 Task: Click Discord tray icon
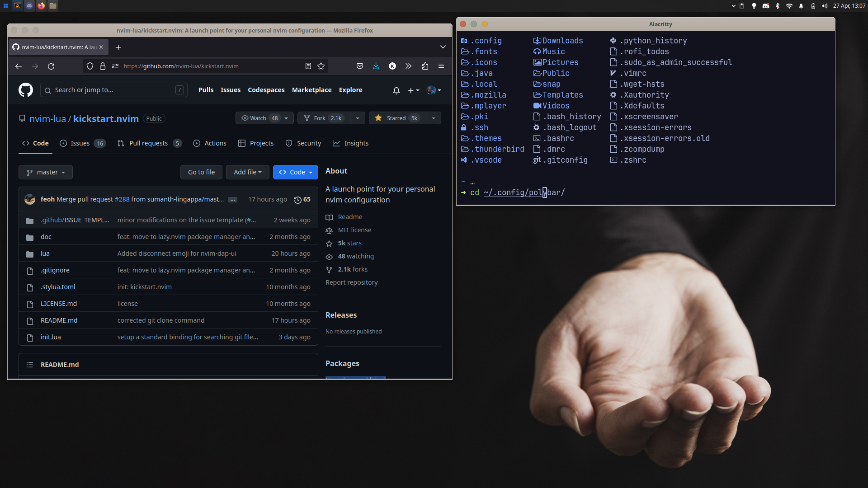pos(766,6)
